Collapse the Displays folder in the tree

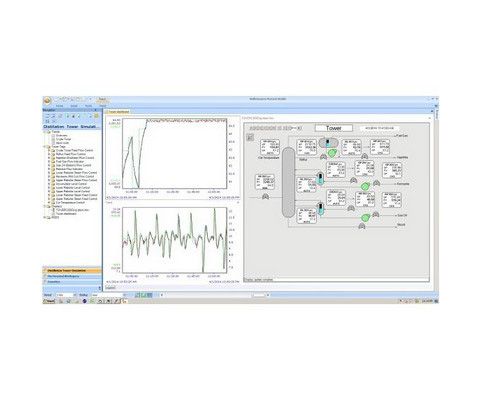pyautogui.click(x=45, y=206)
